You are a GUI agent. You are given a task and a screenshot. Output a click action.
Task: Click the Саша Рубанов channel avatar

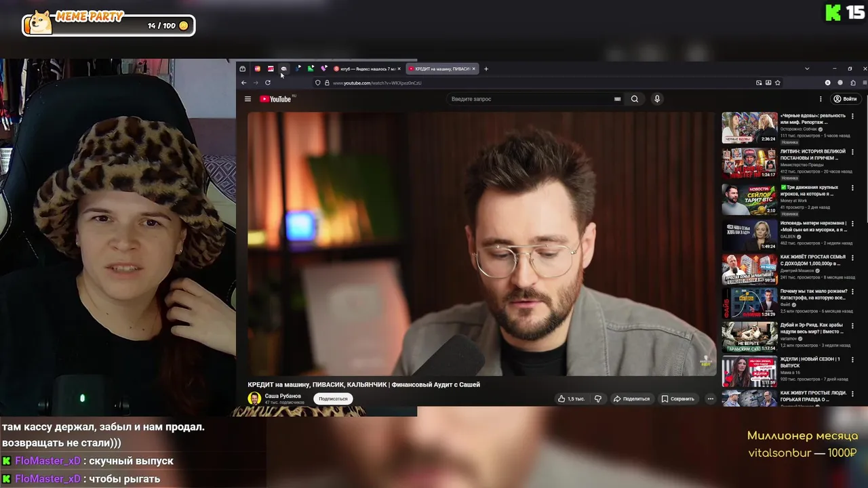click(254, 399)
